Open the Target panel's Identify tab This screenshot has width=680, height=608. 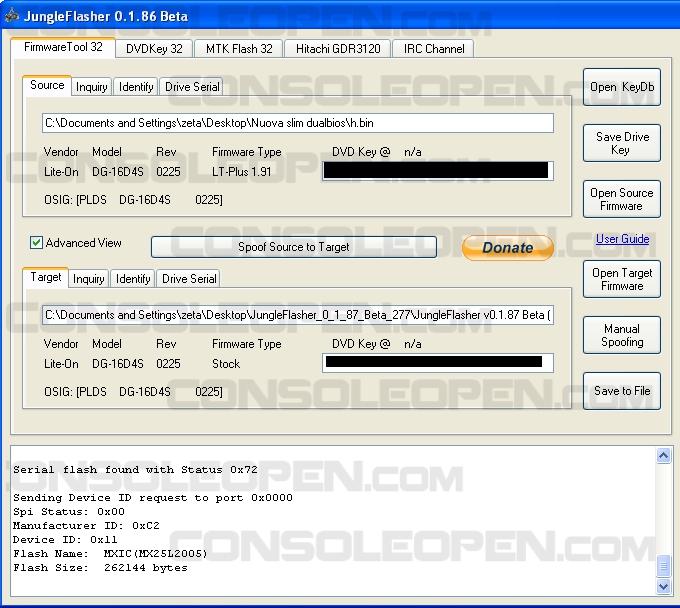click(133, 279)
